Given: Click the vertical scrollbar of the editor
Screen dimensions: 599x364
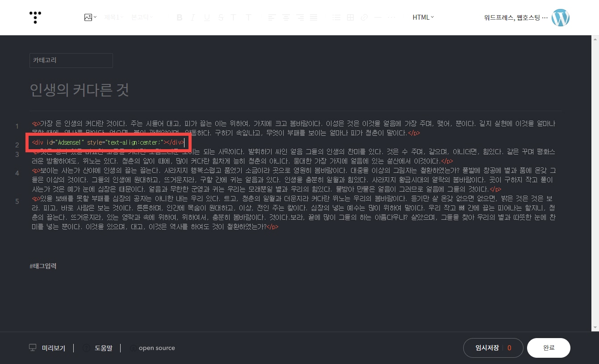Looking at the screenshot, I should tap(595, 183).
